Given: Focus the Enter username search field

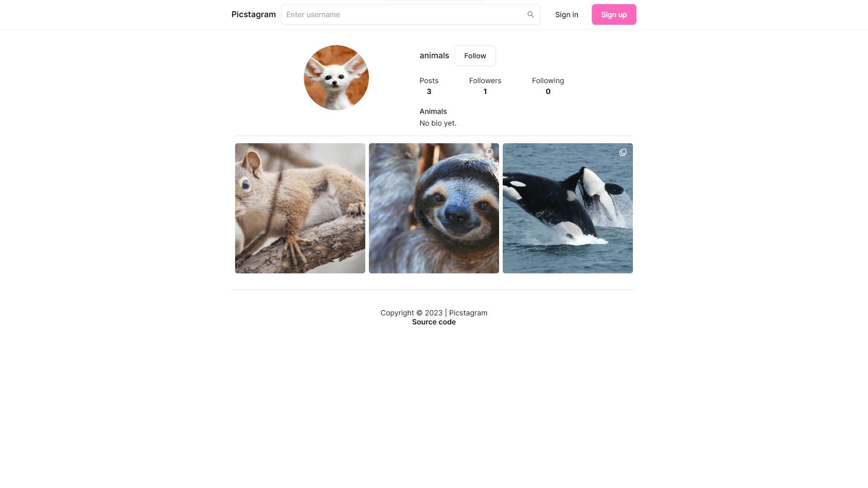Looking at the screenshot, I should coord(410,14).
